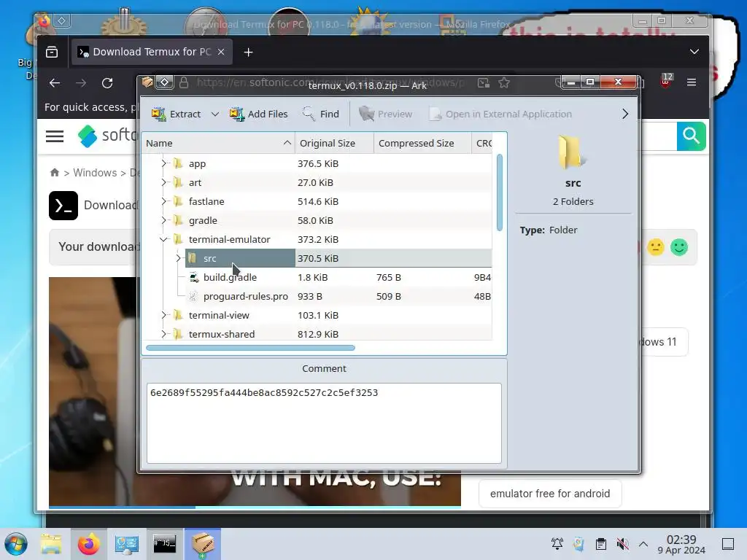The width and height of the screenshot is (747, 560).
Task: Select the termux-shared folder icon
Action: 178,334
